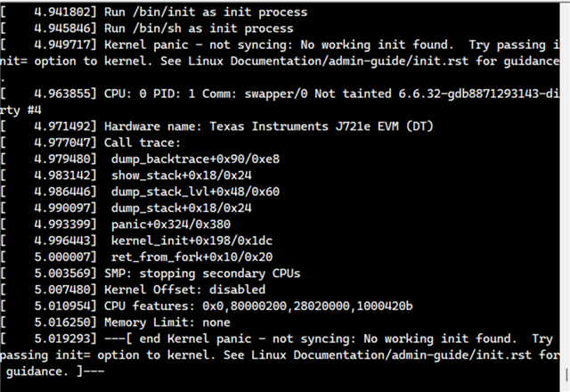Click the 'kernel_init+0x198/0x1dc' trace entry
This screenshot has width=570, height=392.
click(x=191, y=241)
